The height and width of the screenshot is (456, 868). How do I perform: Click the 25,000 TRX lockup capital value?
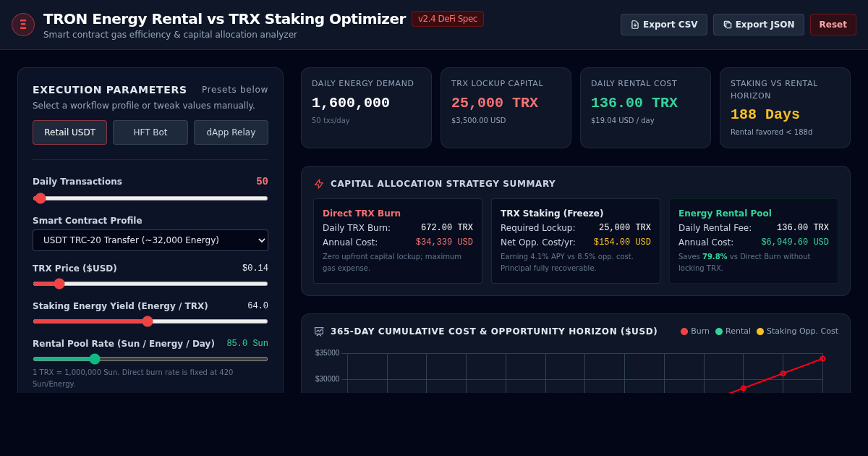[495, 103]
